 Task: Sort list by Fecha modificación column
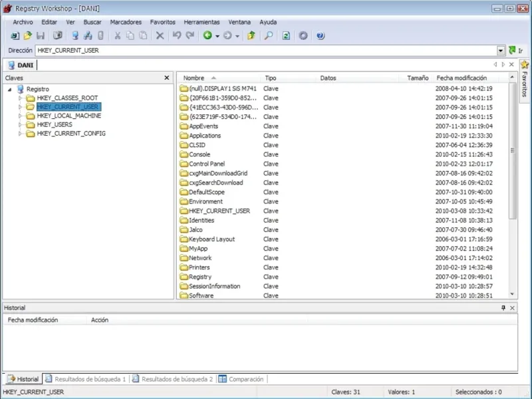[x=462, y=78]
